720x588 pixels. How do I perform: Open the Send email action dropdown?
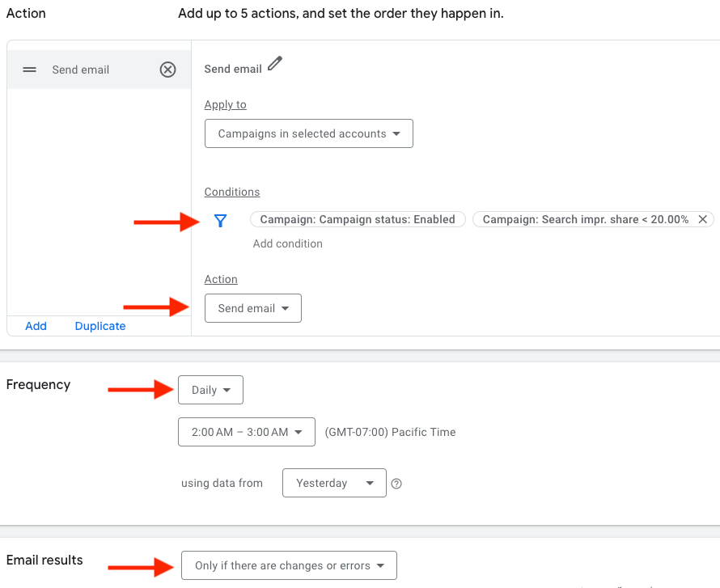tap(253, 308)
